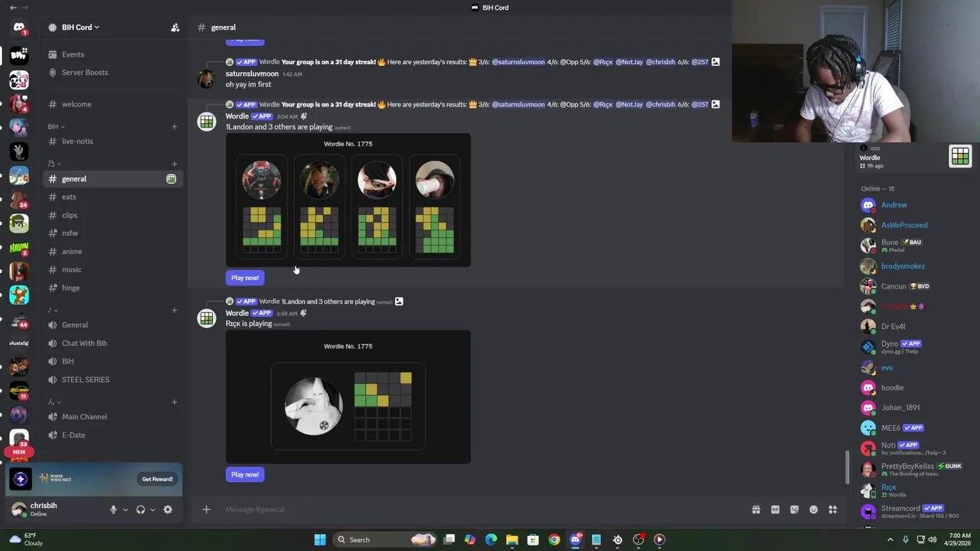Image resolution: width=980 pixels, height=551 pixels.
Task: Join the E-Date voice channel
Action: point(113,435)
